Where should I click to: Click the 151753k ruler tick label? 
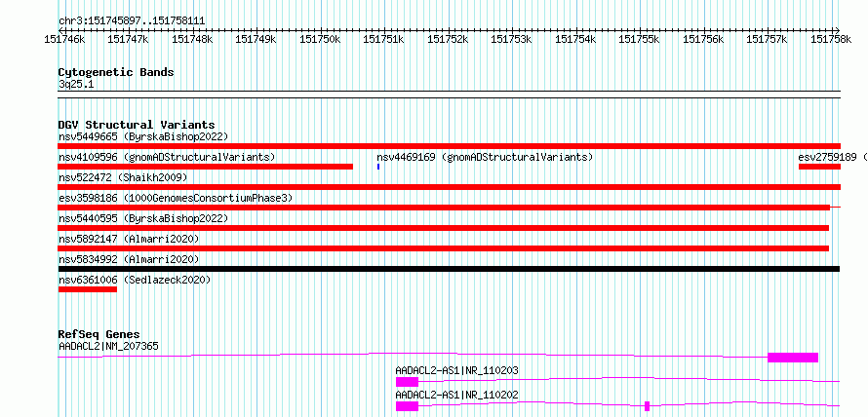point(511,39)
